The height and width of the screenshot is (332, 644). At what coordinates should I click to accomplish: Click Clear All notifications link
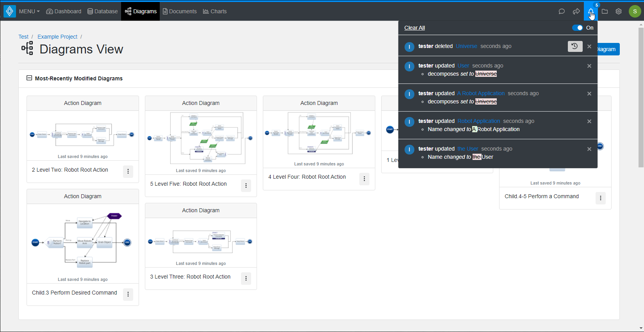click(x=414, y=28)
